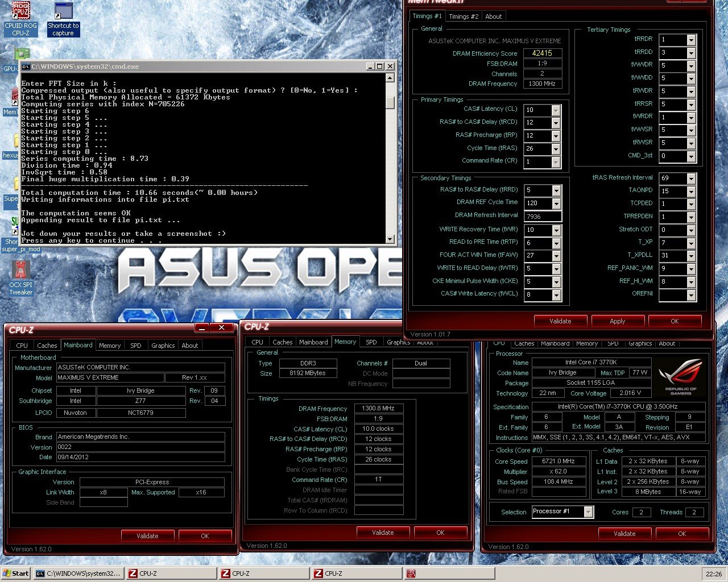Click the DRAM Refresh Interval value field
This screenshot has width=728, height=582.
click(542, 217)
